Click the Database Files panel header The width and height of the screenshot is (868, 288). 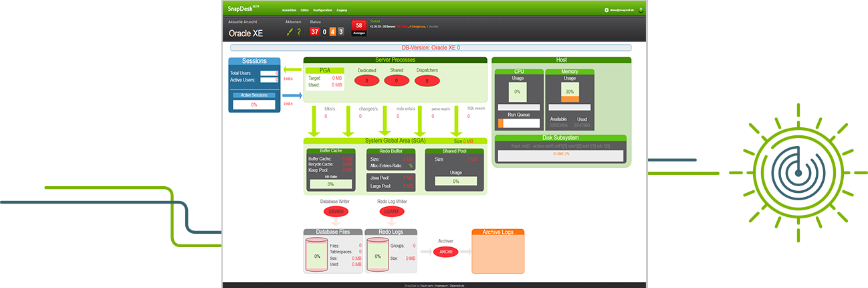click(x=332, y=232)
